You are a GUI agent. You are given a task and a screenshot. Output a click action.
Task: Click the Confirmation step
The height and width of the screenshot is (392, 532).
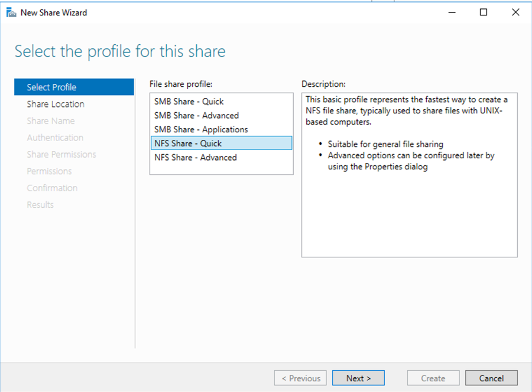point(52,188)
